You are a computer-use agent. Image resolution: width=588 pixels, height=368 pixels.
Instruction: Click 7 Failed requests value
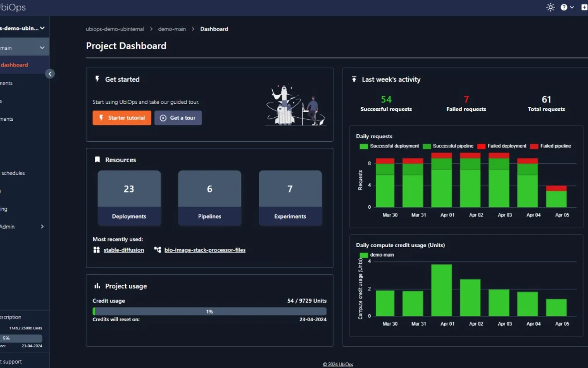pos(466,99)
